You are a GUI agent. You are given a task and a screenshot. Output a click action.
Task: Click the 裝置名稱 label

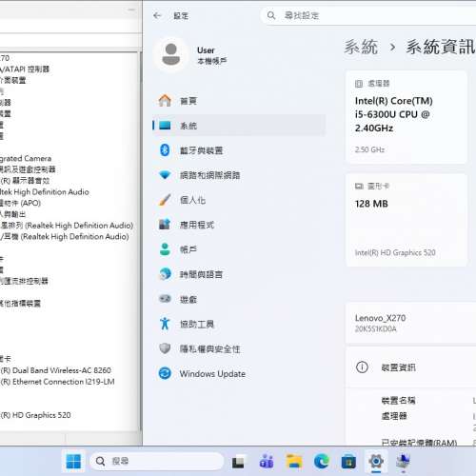398,401
